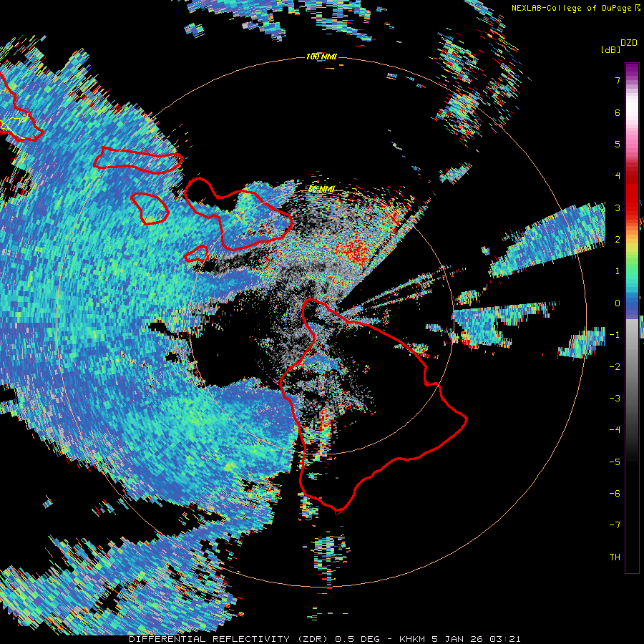Click the KHKM radar station identifier
644x644 pixels.
coord(414,639)
